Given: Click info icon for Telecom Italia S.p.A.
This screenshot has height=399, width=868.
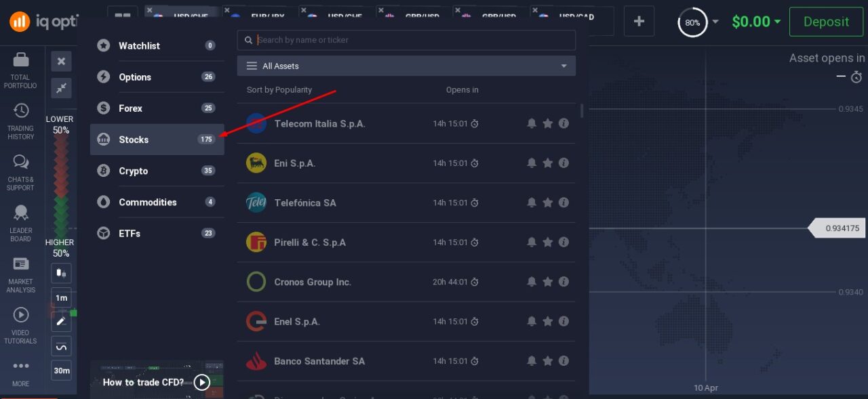Looking at the screenshot, I should tap(564, 123).
